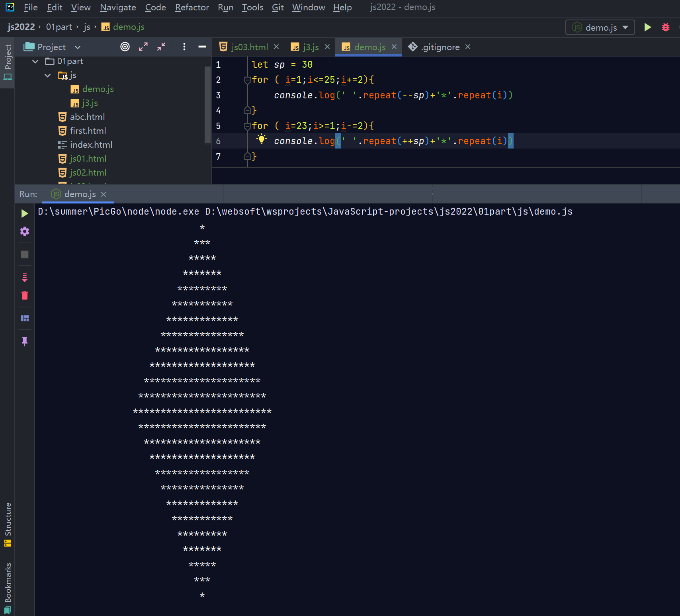Image resolution: width=680 pixels, height=616 pixels.
Task: Click the WebStorm logo icon
Action: point(10,7)
